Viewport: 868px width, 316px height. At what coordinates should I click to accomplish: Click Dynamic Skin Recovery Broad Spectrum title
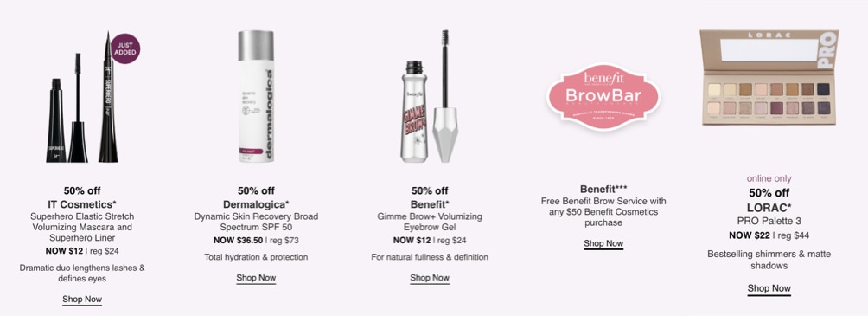coord(256,222)
